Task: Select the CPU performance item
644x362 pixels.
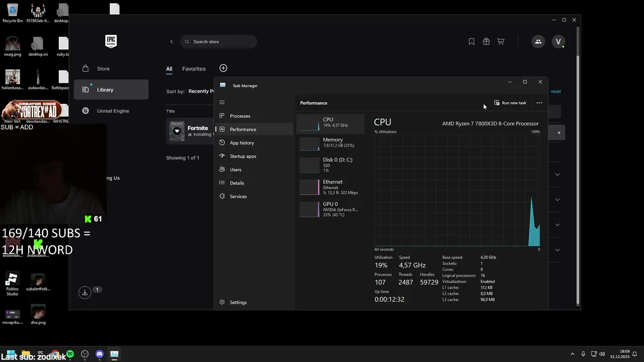Action: pos(331,123)
